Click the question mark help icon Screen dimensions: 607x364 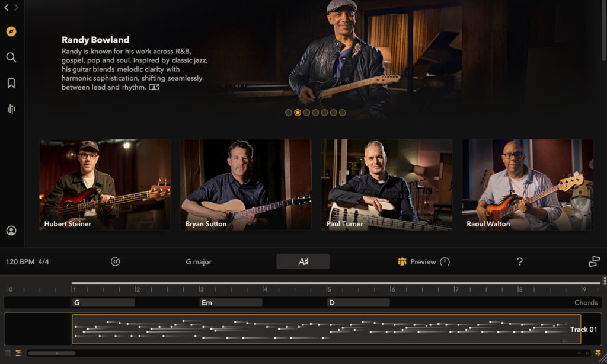(519, 261)
